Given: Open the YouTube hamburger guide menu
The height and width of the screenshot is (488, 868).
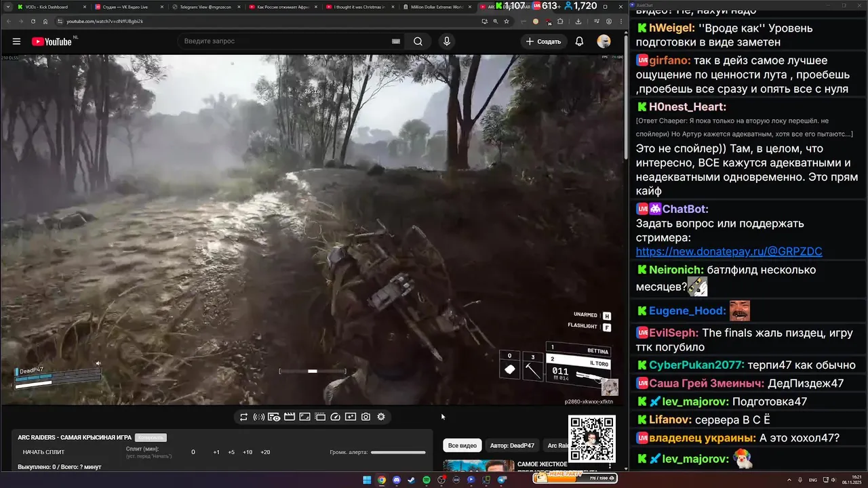Looking at the screenshot, I should point(16,41).
